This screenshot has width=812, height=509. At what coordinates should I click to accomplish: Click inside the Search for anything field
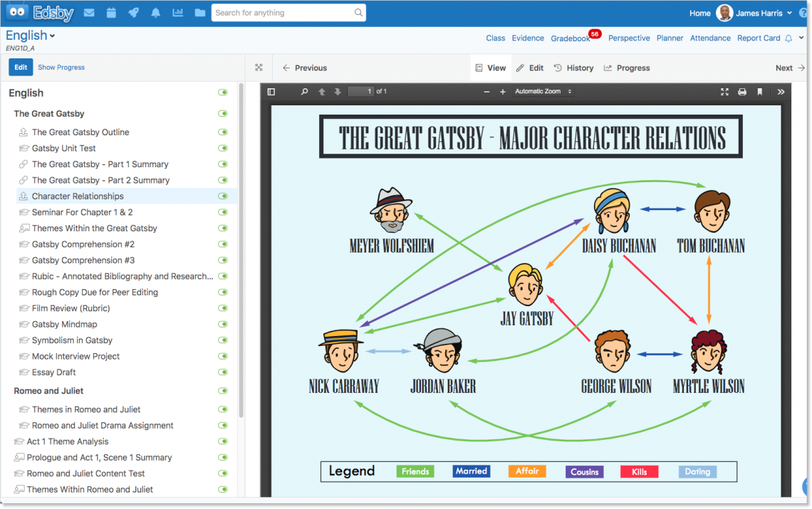point(285,12)
